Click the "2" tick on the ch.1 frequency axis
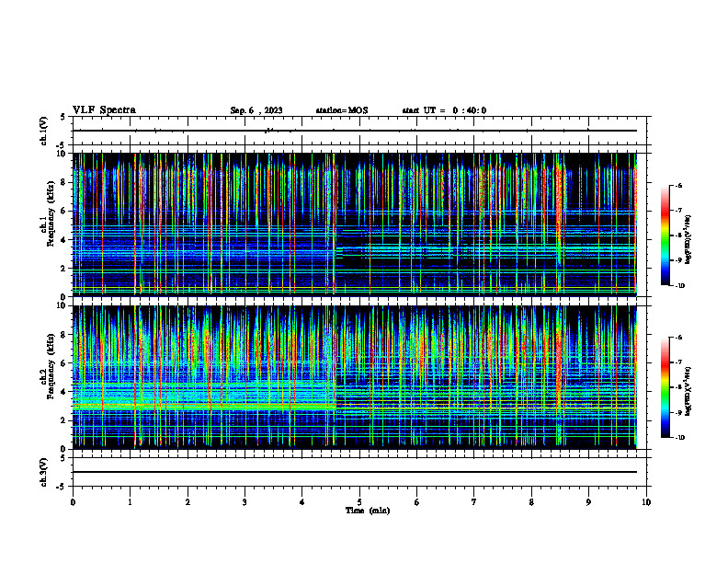The width and height of the screenshot is (728, 563). point(63,268)
